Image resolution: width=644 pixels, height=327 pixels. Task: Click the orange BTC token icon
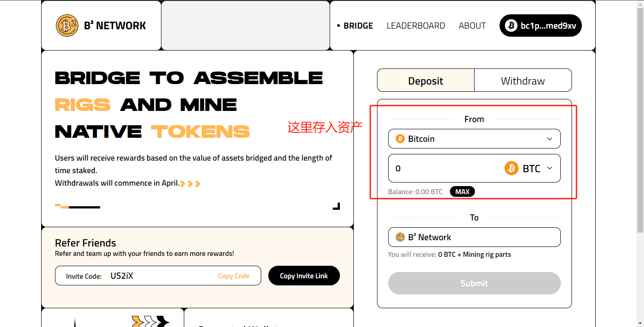coord(512,168)
